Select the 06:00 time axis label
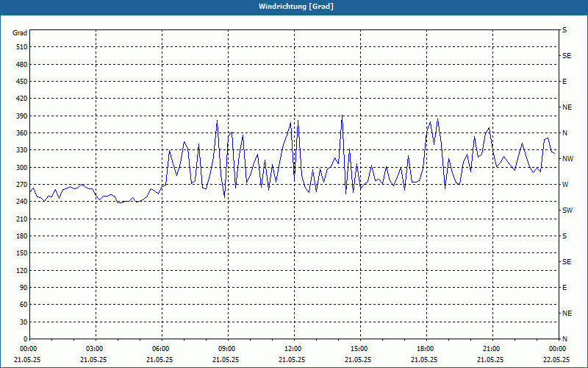Image resolution: width=588 pixels, height=368 pixels. (160, 349)
